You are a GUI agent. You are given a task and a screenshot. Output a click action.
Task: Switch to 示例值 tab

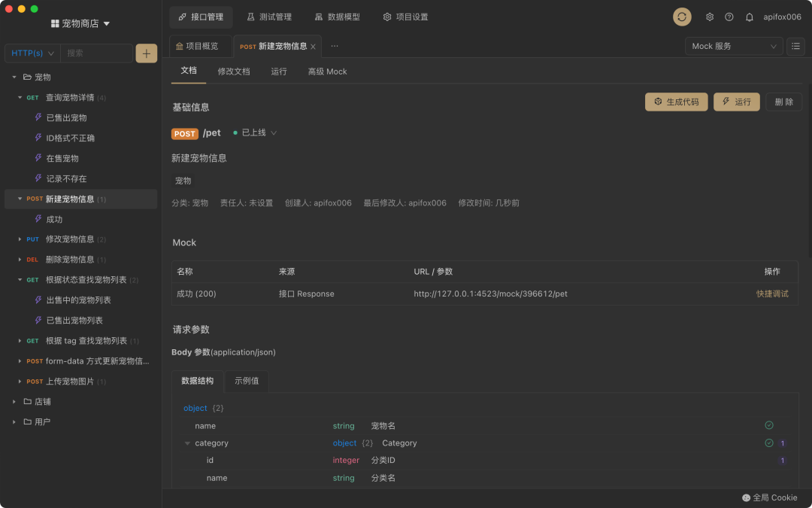pyautogui.click(x=247, y=381)
